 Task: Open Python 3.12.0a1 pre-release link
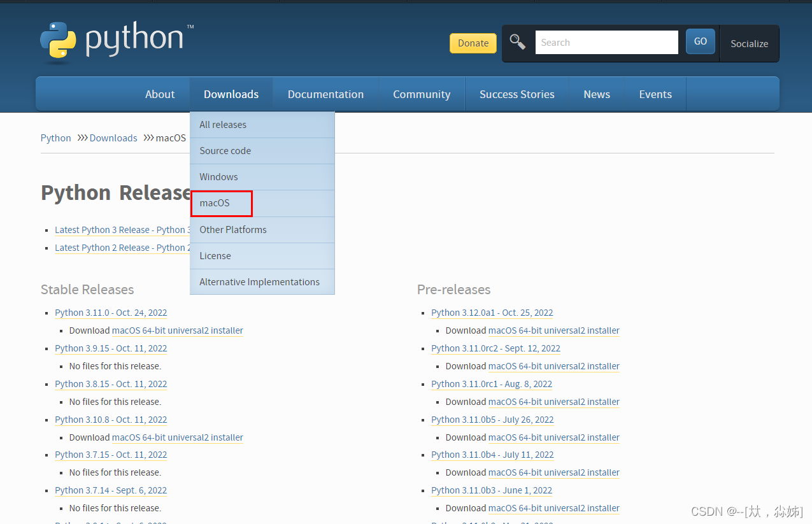click(x=492, y=313)
